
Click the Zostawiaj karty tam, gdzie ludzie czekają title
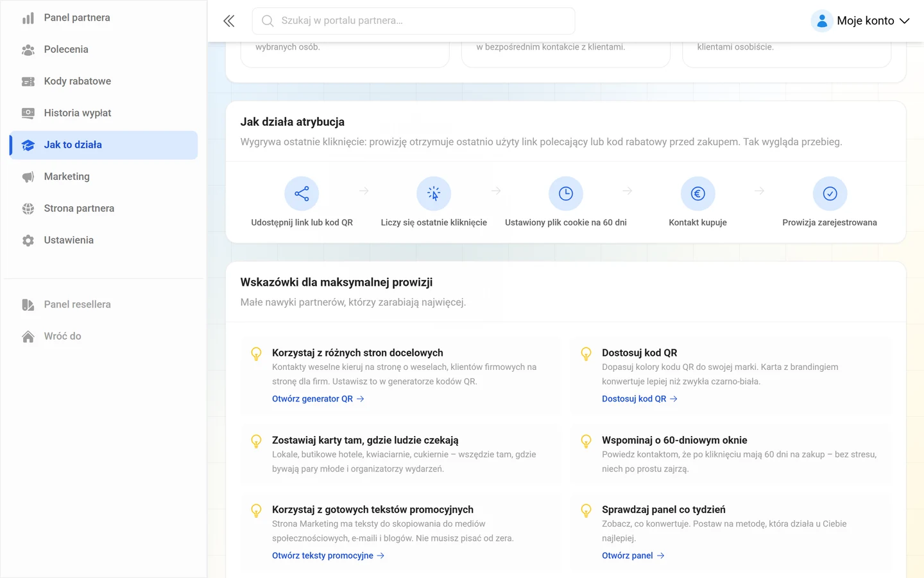click(x=365, y=440)
